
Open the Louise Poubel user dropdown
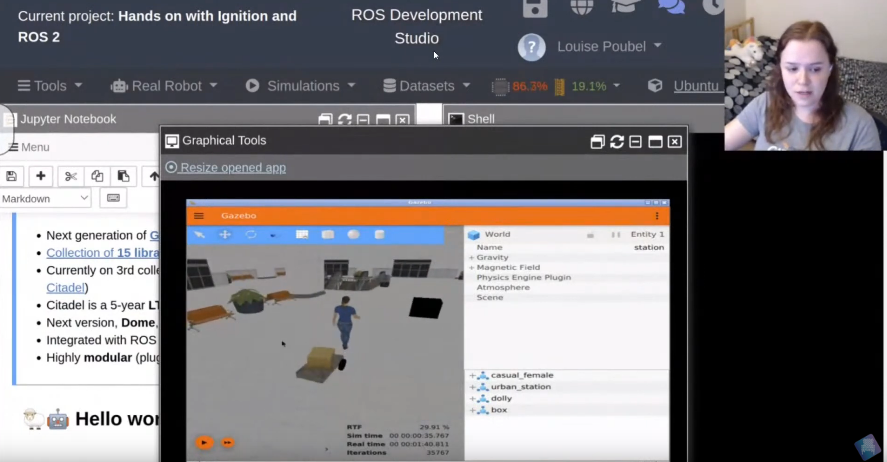click(x=609, y=46)
